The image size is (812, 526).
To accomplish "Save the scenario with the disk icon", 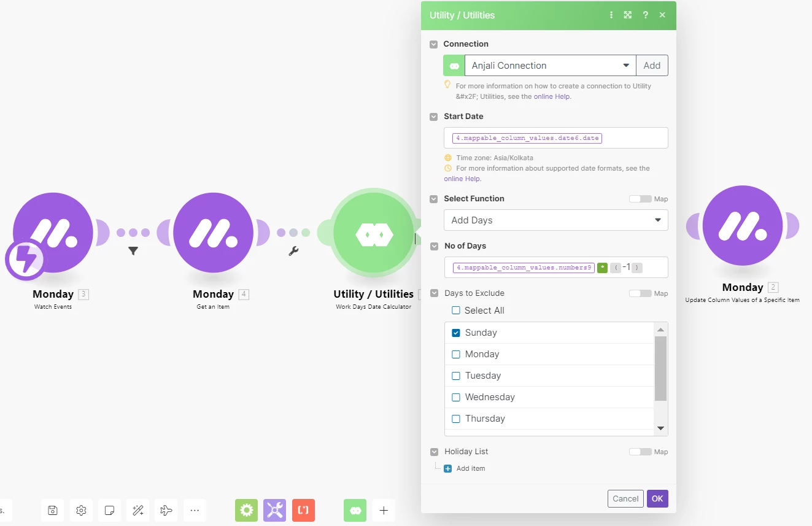I will [x=53, y=510].
